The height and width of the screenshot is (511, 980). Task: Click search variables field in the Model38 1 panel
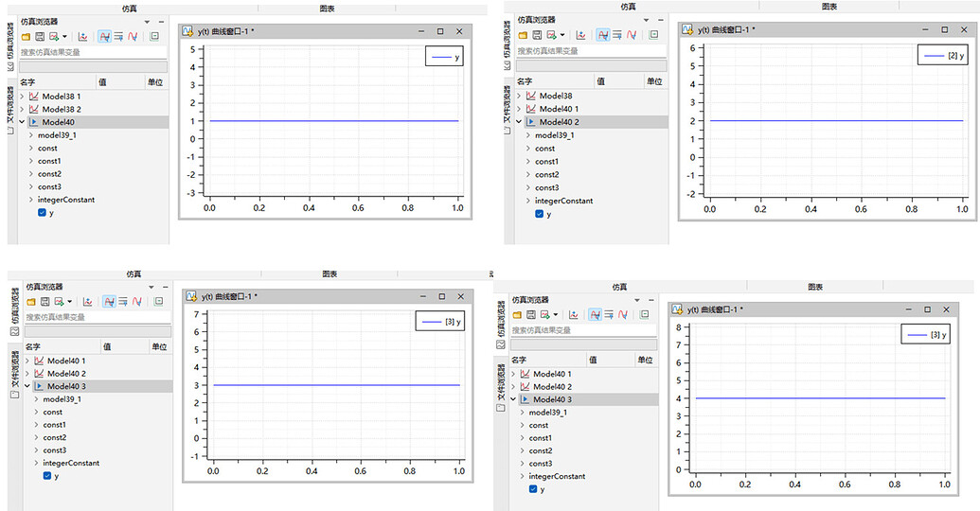coord(94,52)
